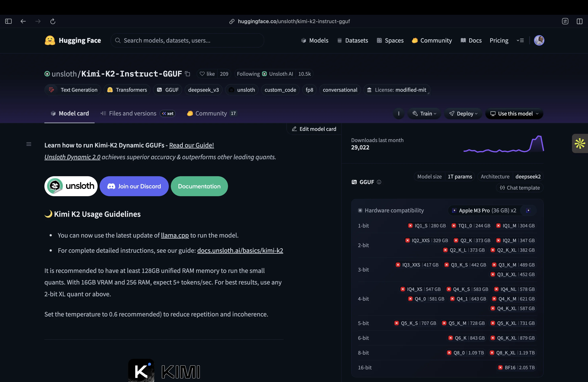Reload the page with the refresh icon

click(53, 21)
